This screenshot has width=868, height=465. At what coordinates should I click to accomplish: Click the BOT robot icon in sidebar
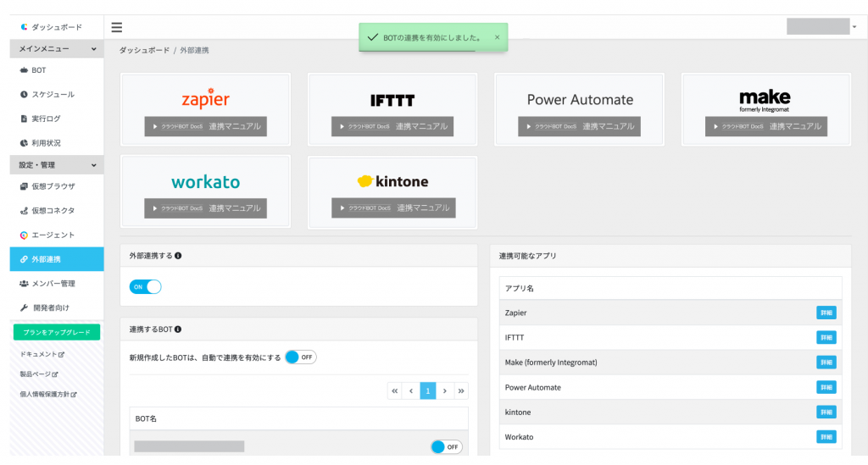24,70
